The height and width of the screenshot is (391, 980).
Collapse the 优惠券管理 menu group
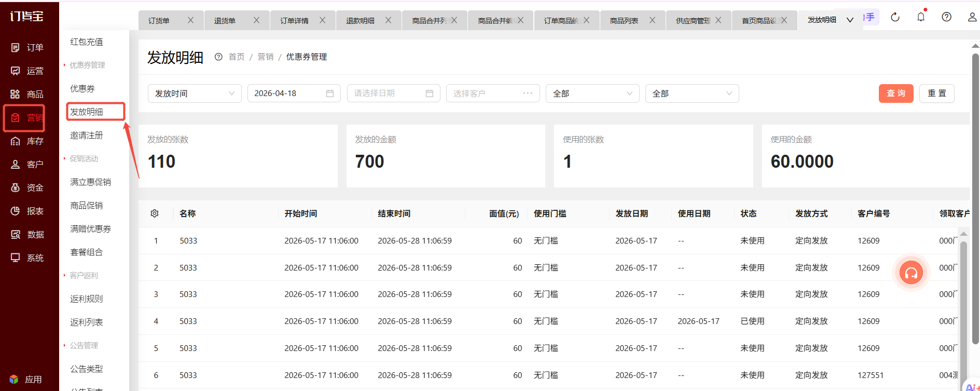click(87, 65)
